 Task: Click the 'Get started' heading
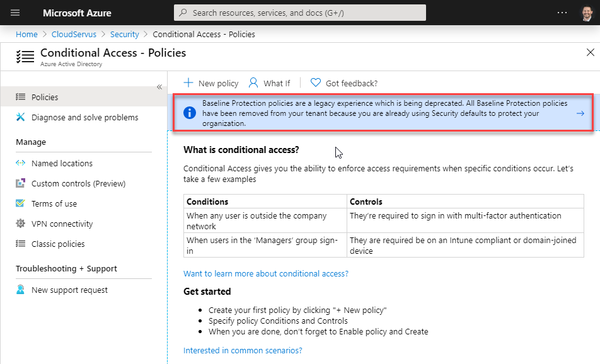[207, 292]
